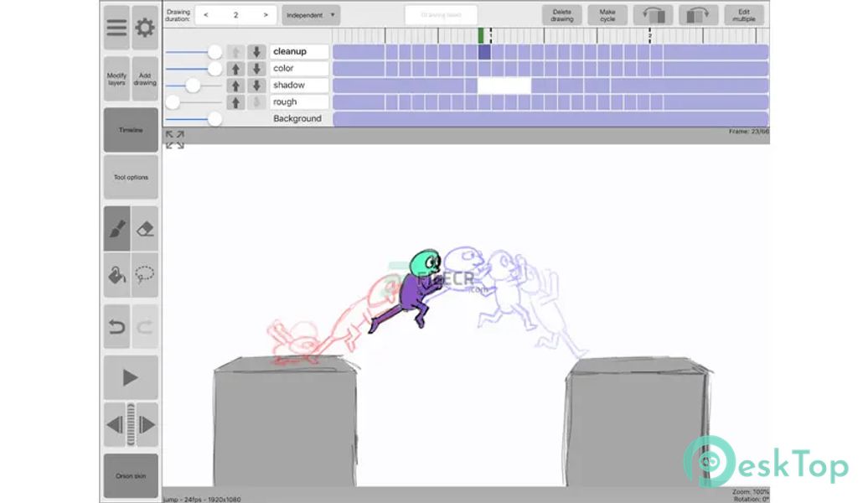The height and width of the screenshot is (503, 868).
Task: Move the rough layer up
Action: coord(235,102)
